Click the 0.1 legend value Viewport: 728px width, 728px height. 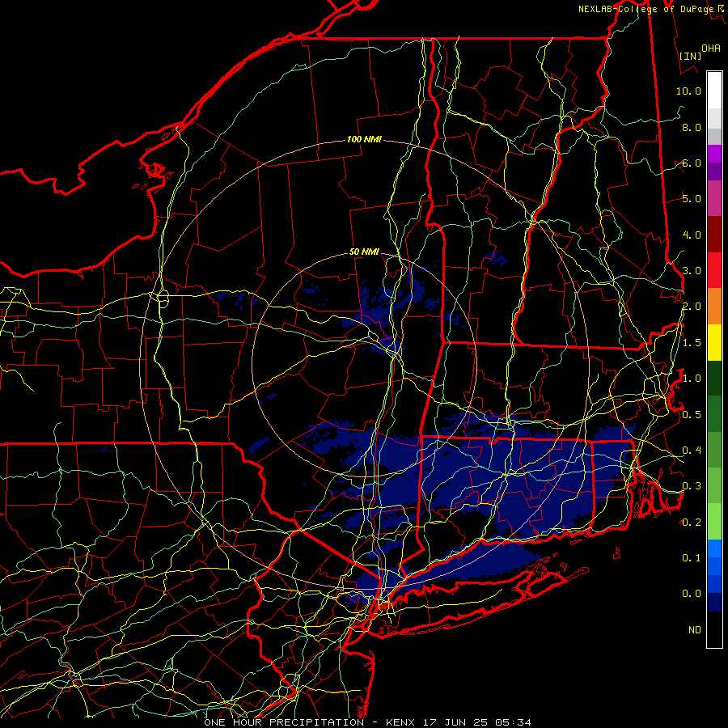tap(692, 557)
